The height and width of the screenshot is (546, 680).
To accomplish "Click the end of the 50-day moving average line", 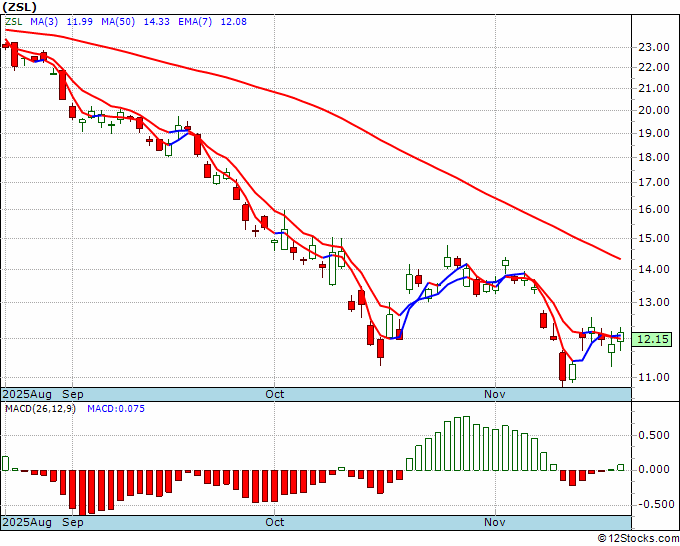I will coord(620,259).
